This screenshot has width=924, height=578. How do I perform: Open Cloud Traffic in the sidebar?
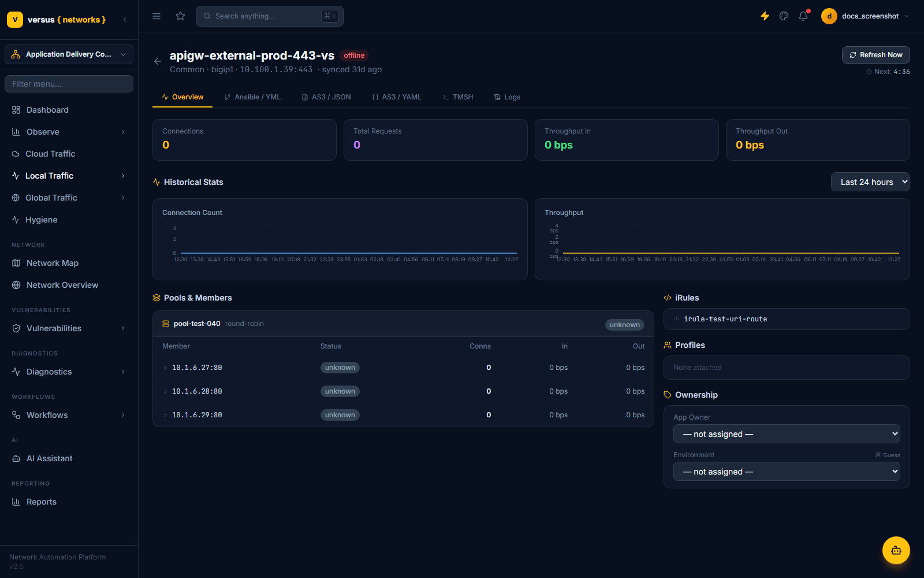click(x=69, y=154)
